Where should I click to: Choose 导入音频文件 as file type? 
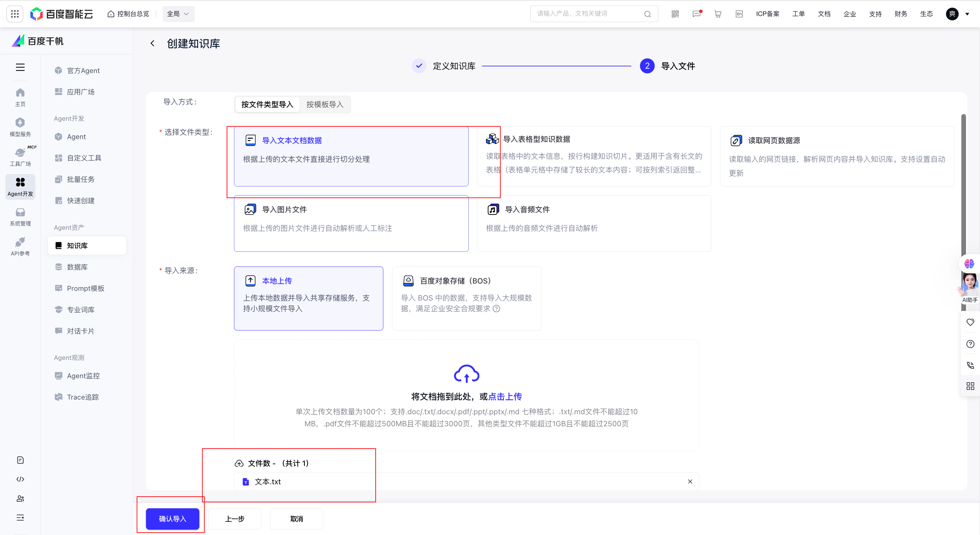click(593, 224)
